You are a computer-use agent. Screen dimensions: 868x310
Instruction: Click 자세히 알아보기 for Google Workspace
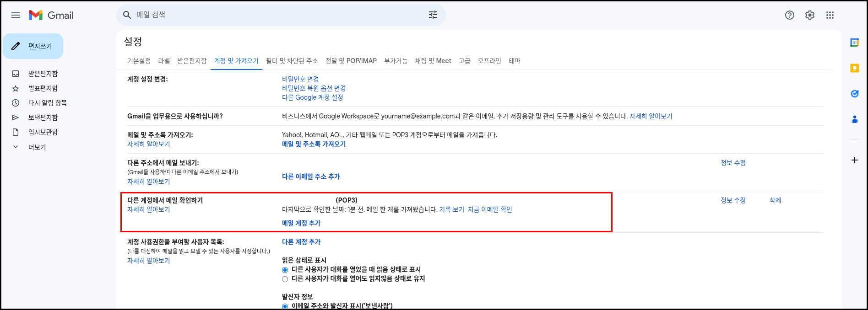(651, 116)
